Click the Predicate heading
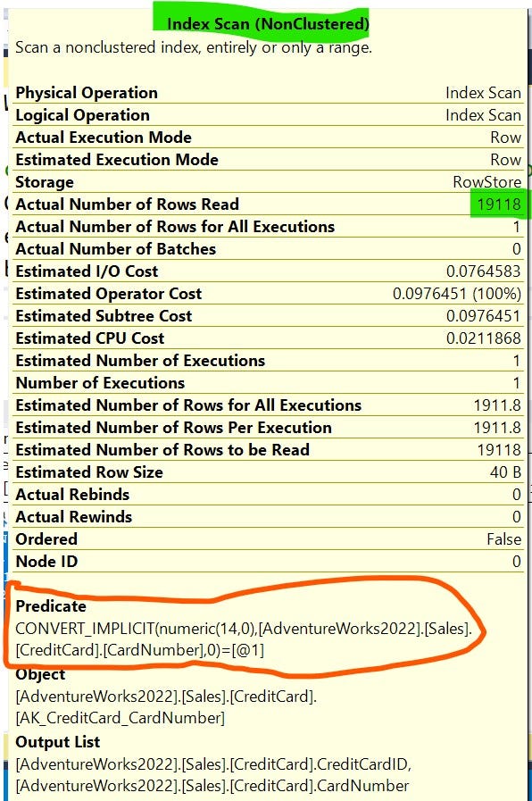Screen dimensions: 532x801 pyautogui.click(x=51, y=605)
